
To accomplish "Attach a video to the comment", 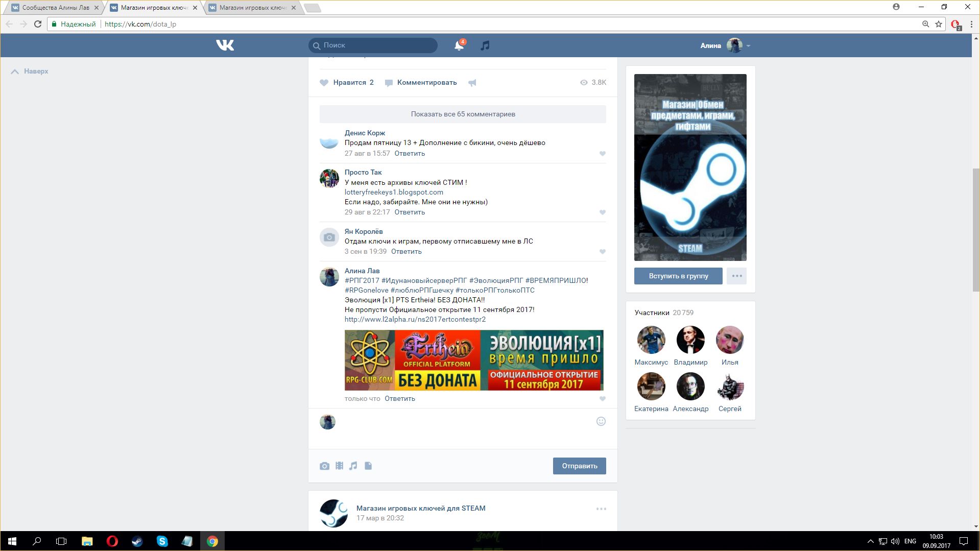I will (x=339, y=466).
